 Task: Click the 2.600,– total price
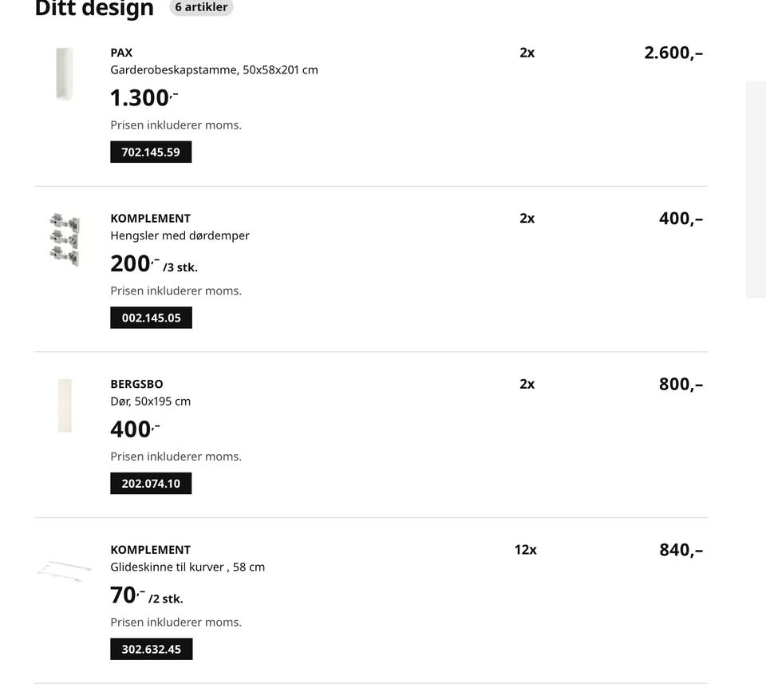673,53
